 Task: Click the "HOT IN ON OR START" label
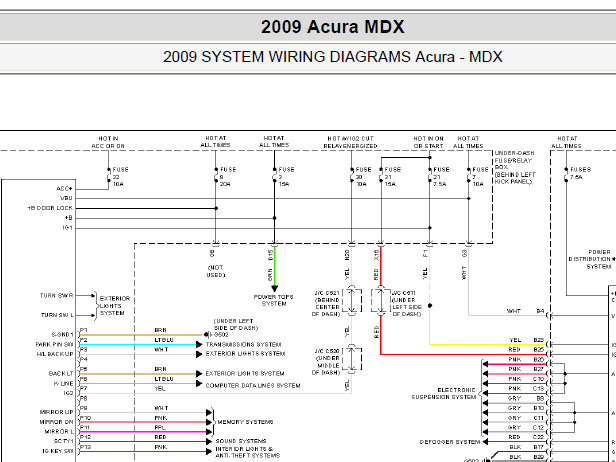428,142
